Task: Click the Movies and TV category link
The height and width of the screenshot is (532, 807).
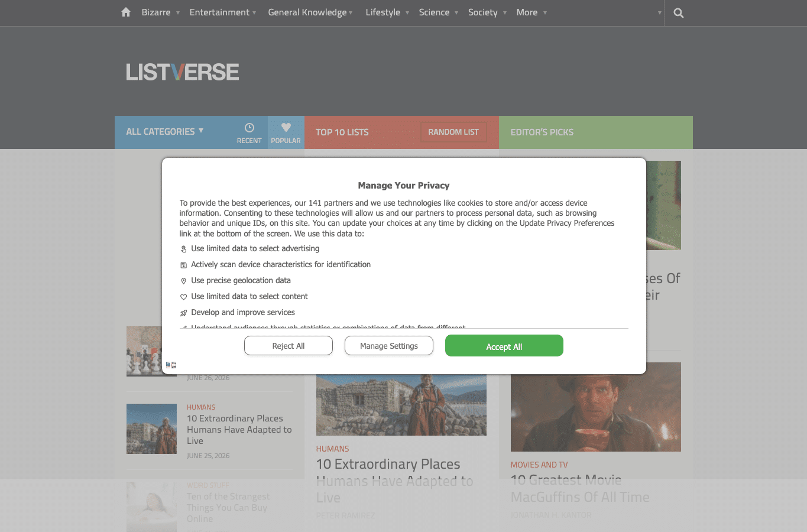Action: point(539,465)
